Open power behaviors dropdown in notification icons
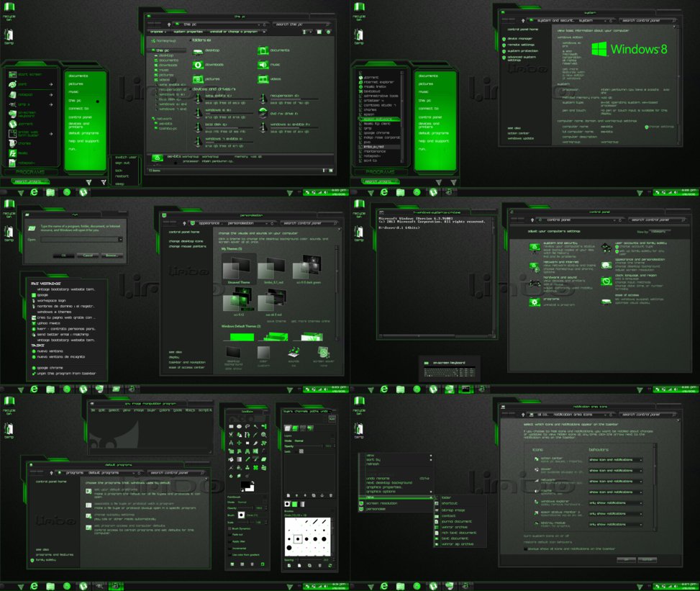Screen dimensions: 700x591 [x=616, y=470]
